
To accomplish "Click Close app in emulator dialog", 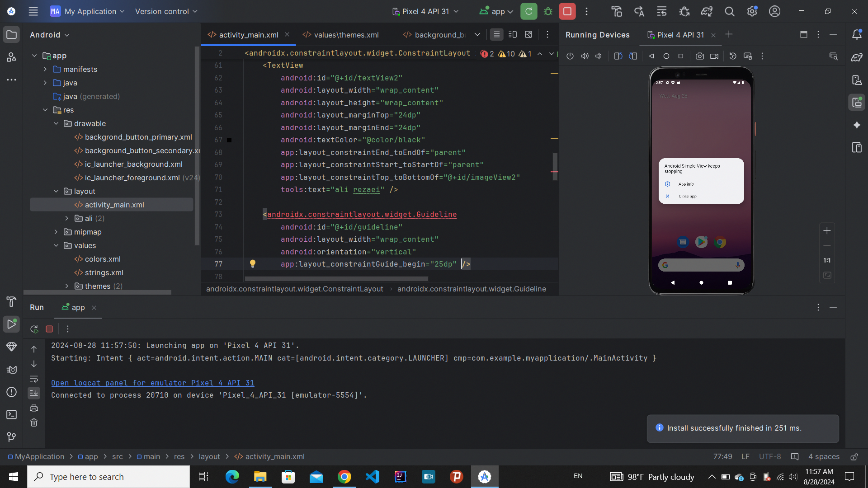I will point(687,196).
